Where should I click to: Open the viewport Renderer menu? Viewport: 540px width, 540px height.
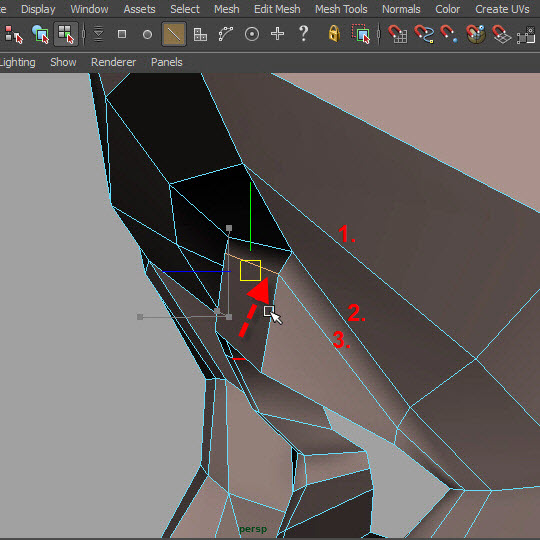click(113, 62)
